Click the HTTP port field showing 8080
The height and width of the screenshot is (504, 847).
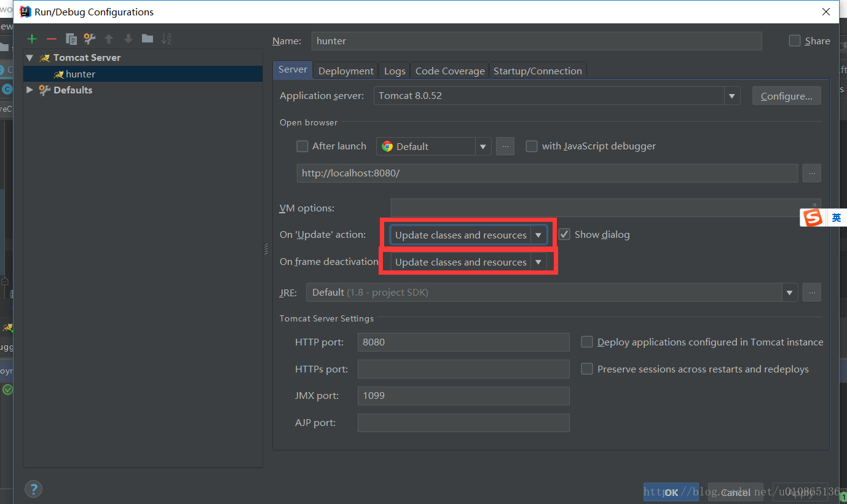(463, 342)
